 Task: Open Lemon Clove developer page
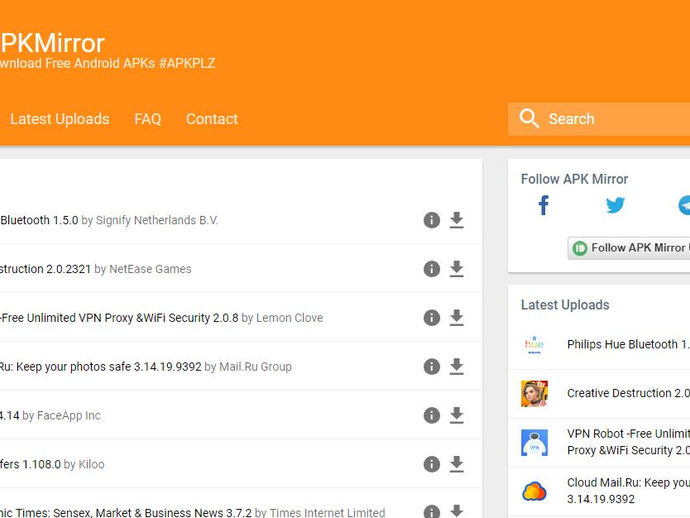point(289,318)
